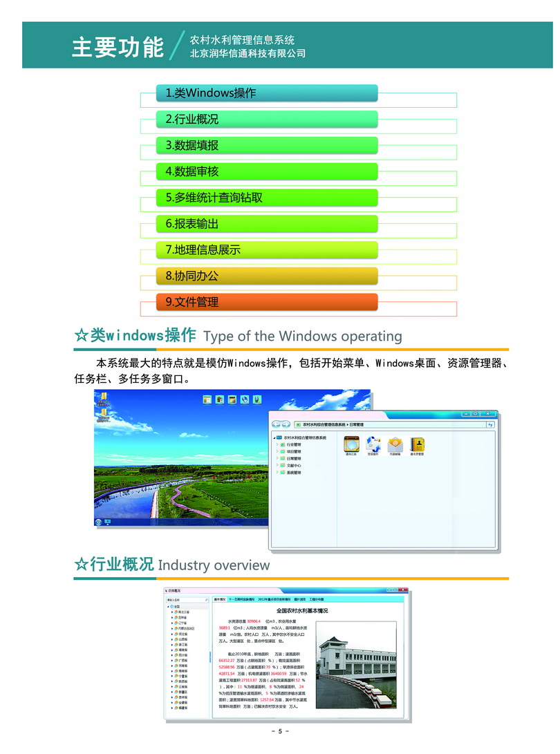Click the forward arrow in the explorer window
560x754 pixels.
point(286,424)
